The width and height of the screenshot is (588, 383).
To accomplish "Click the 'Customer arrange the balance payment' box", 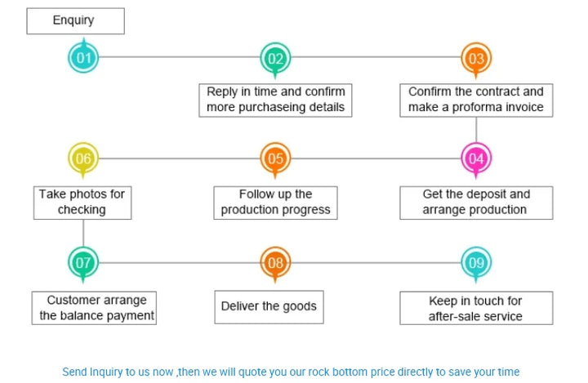I will click(x=95, y=308).
